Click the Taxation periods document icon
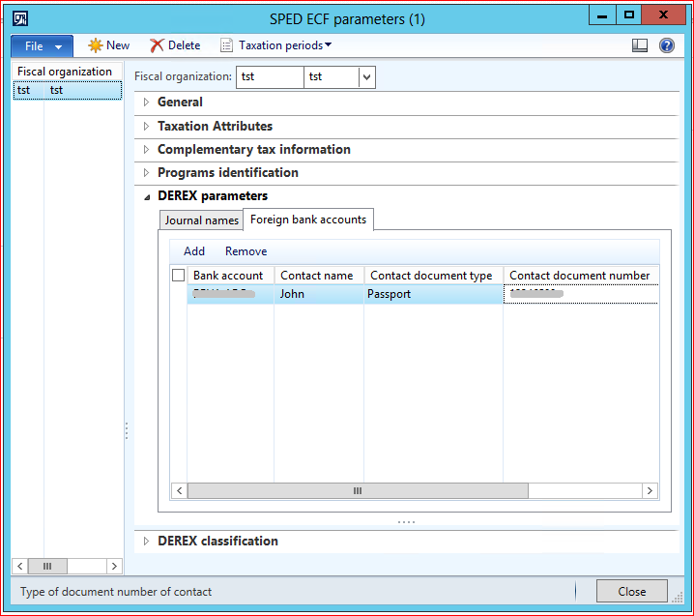694x616 pixels. click(226, 45)
